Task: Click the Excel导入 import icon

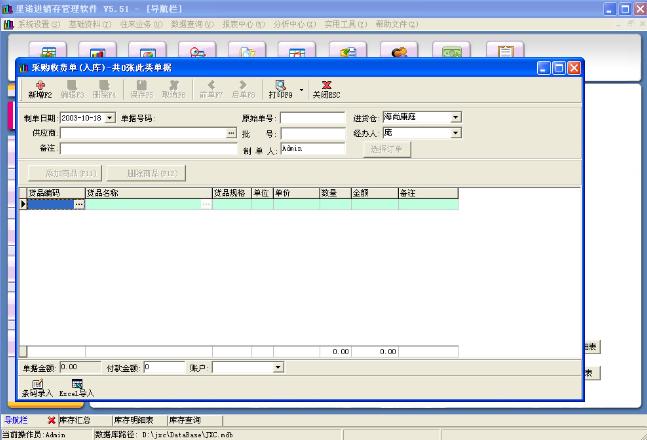Action: point(76,388)
